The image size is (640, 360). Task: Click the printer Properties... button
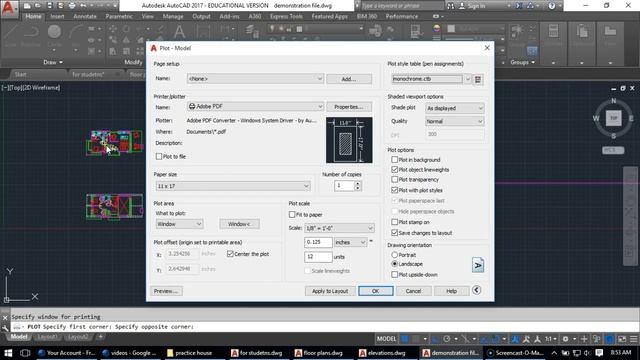349,107
